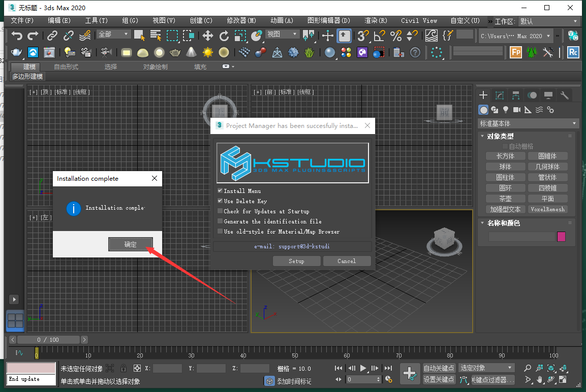Click the sun light icon in toolbar
This screenshot has width=586, height=392.
[207, 53]
